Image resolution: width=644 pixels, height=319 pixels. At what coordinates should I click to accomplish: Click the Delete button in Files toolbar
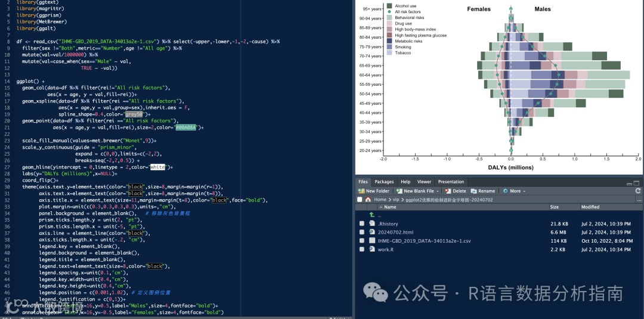(455, 191)
